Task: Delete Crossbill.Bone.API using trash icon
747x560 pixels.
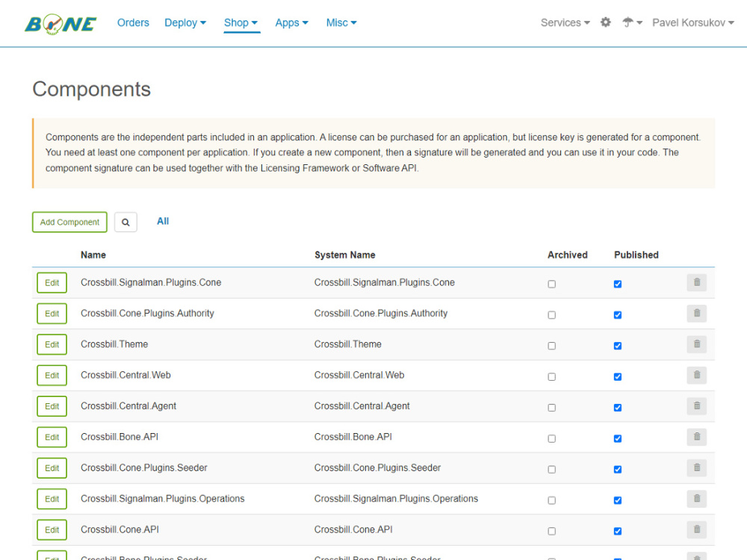Action: [x=696, y=437]
